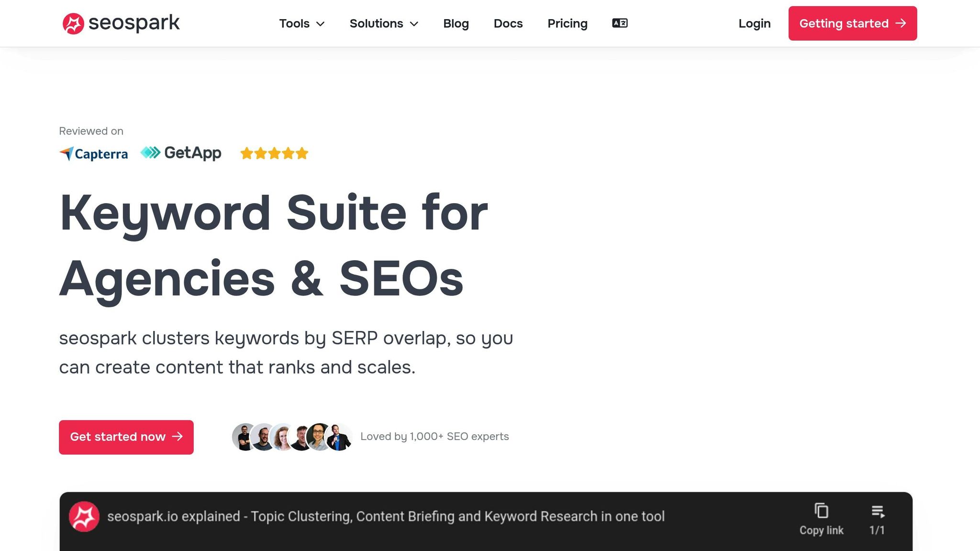Open the seospark.io explained video title

386,517
